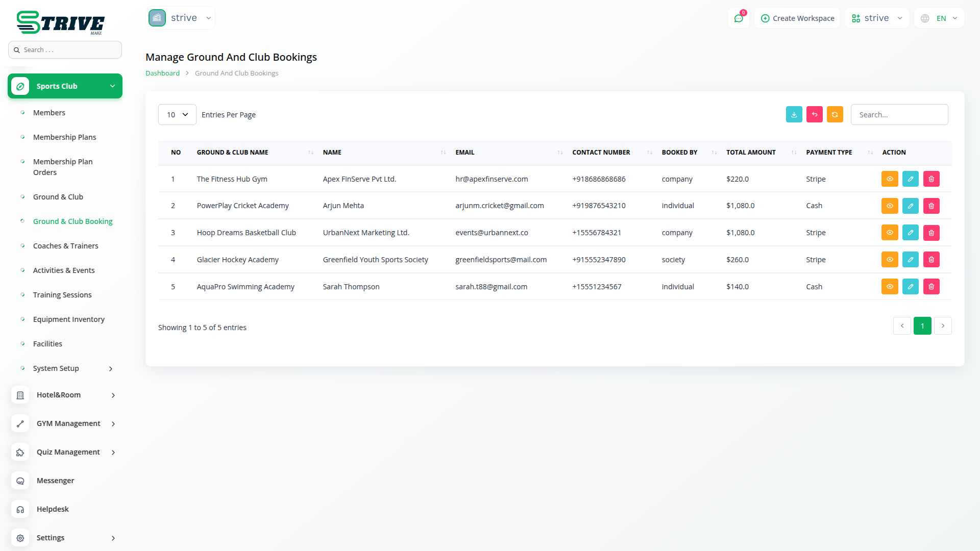
Task: View Hoop Dreams Basketball Club booking details
Action: [x=889, y=233]
